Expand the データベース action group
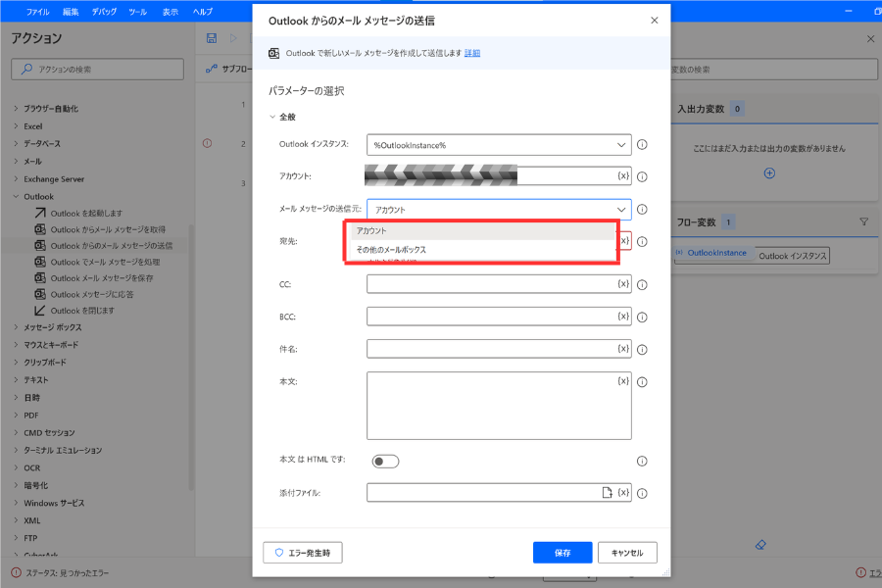This screenshot has height=588, width=882. [x=16, y=143]
